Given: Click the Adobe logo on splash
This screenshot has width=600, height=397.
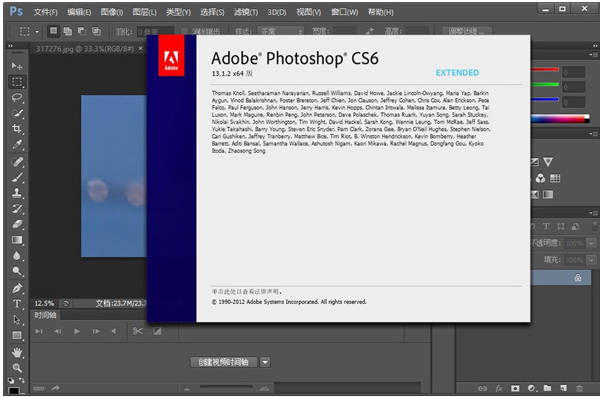Looking at the screenshot, I should coord(171,56).
